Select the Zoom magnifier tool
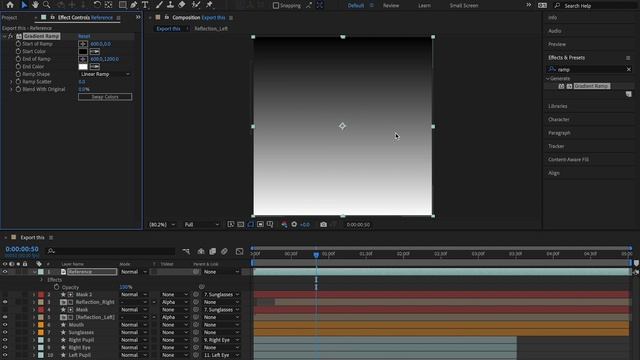The image size is (640, 360). (x=47, y=5)
